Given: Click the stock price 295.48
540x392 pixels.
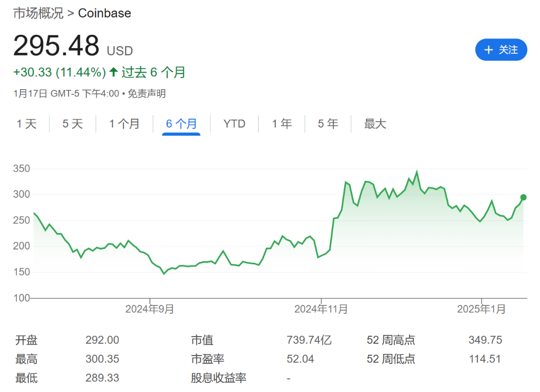Looking at the screenshot, I should pyautogui.click(x=56, y=45).
